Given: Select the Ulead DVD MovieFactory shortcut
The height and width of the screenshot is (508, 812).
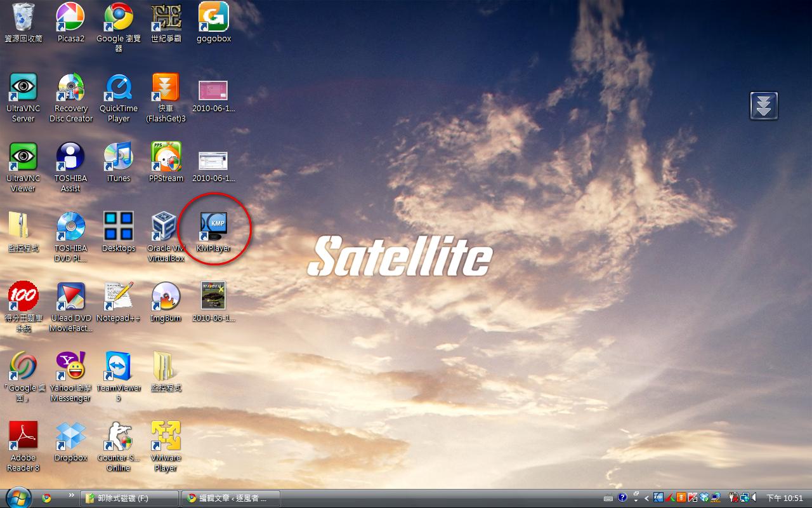Looking at the screenshot, I should pyautogui.click(x=70, y=307).
